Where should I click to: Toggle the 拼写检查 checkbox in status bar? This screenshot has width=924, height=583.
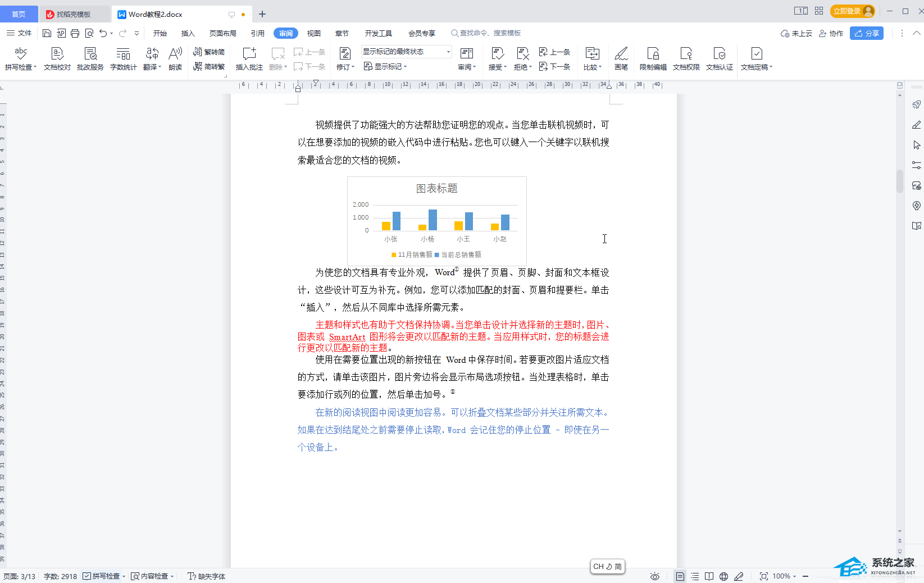tap(87, 576)
